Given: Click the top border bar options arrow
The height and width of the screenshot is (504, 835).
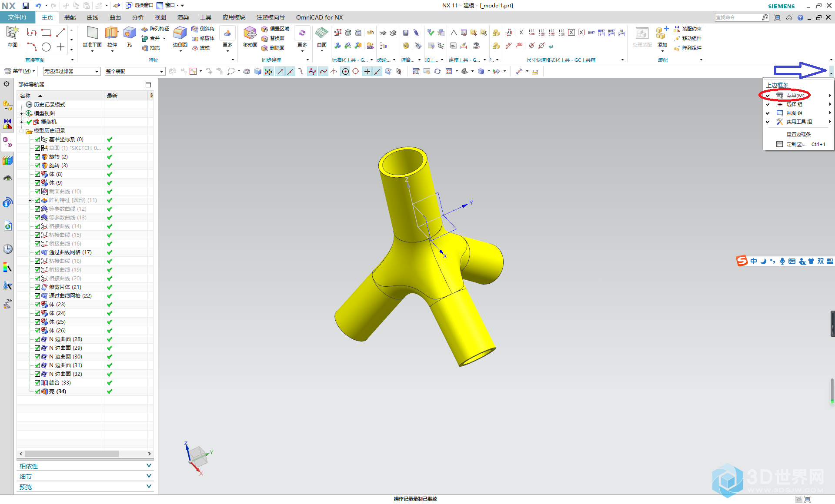Looking at the screenshot, I should coord(831,72).
